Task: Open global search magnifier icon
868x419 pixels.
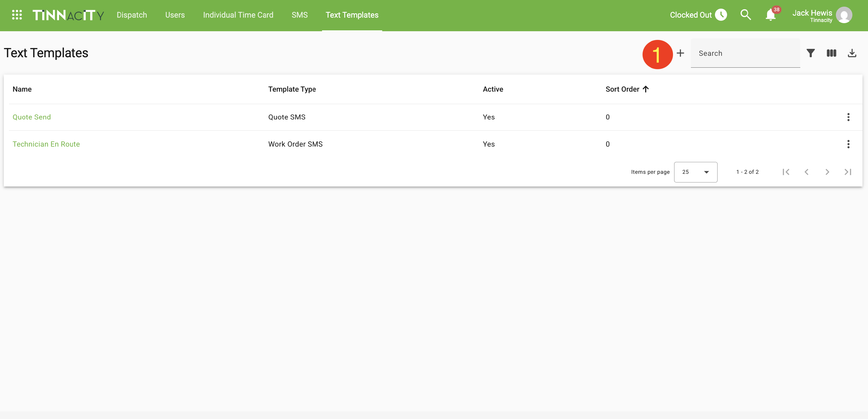Action: [745, 15]
